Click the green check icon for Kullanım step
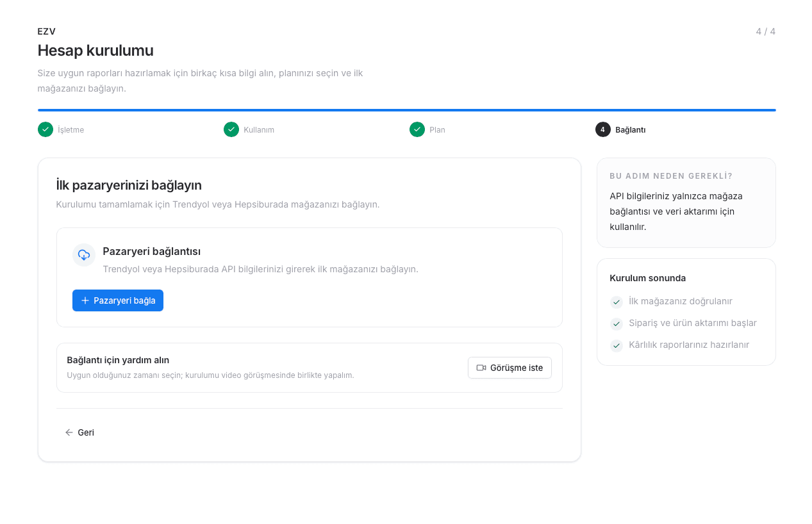 click(231, 129)
